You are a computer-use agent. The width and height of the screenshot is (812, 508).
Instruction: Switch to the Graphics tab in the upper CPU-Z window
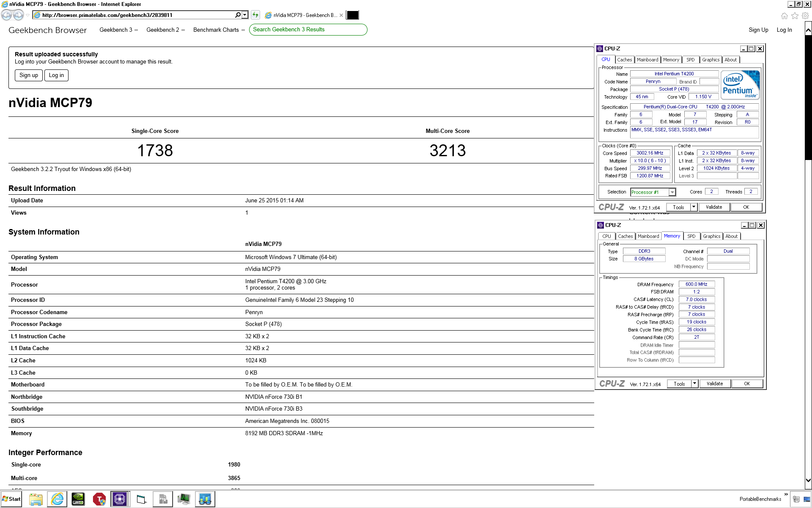pyautogui.click(x=710, y=60)
